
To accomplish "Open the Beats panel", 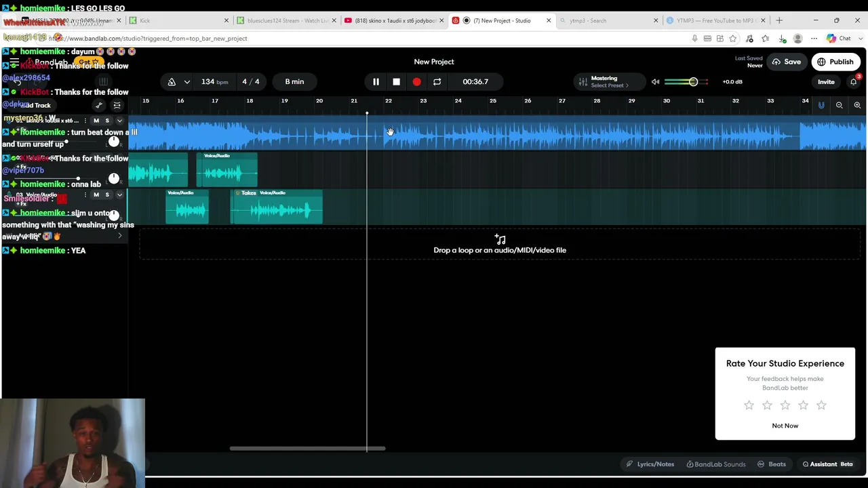I will (x=772, y=464).
